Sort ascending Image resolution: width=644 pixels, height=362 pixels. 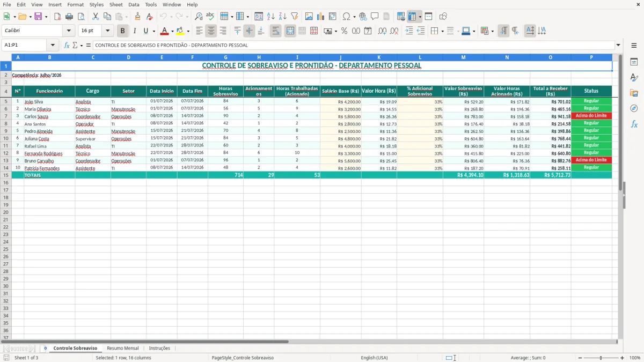click(x=271, y=17)
